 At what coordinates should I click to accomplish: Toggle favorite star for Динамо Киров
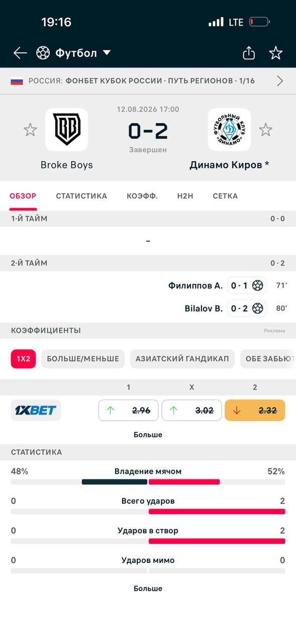coord(265,130)
